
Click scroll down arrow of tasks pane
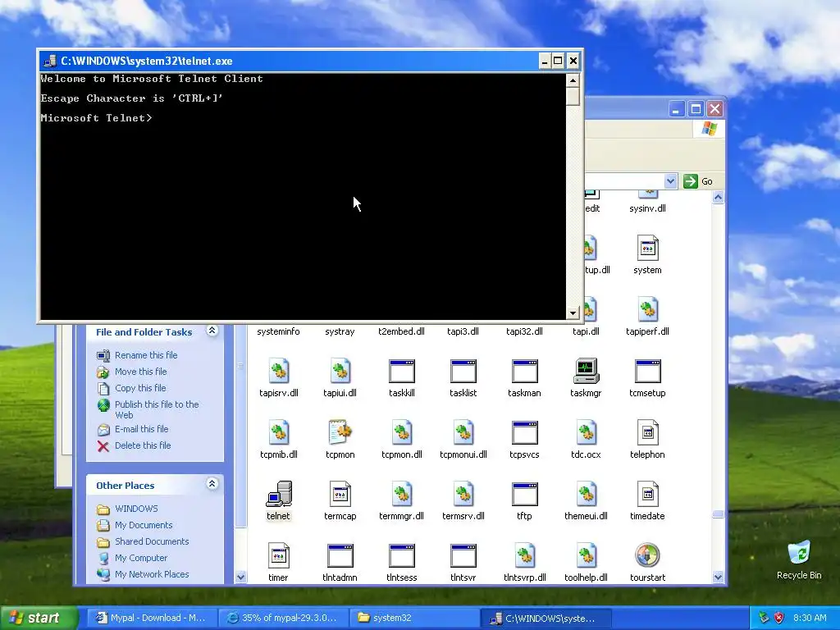240,577
